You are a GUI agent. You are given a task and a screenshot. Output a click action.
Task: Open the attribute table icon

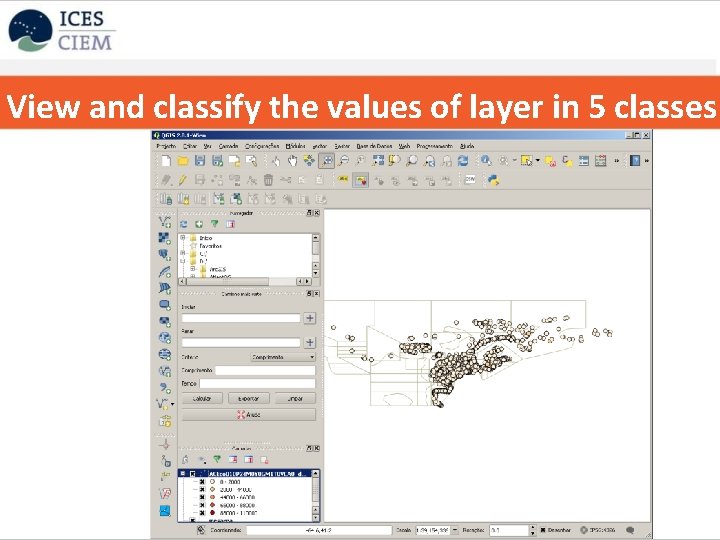[584, 161]
